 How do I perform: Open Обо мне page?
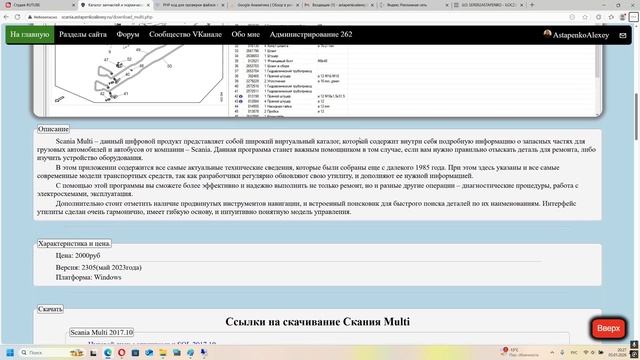[245, 34]
